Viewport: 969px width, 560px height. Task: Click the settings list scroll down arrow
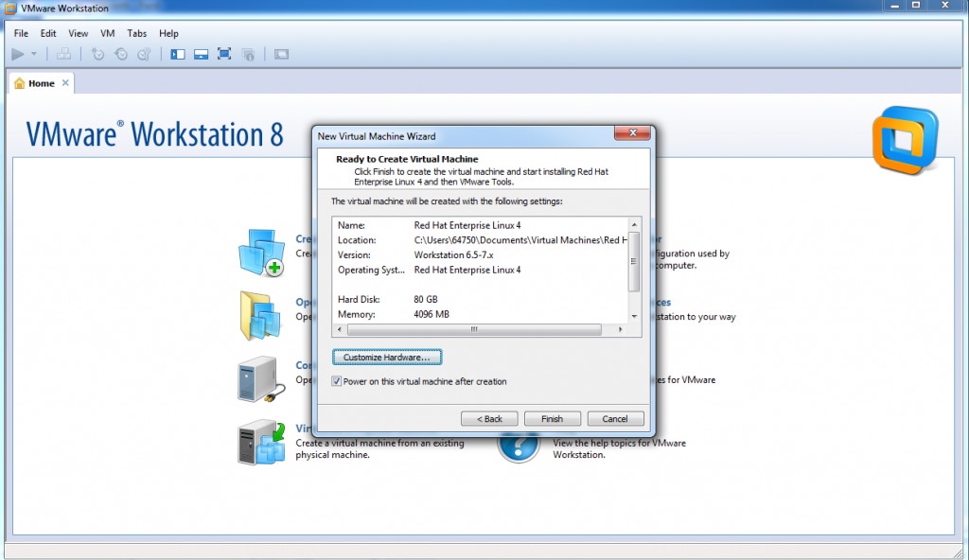click(634, 317)
